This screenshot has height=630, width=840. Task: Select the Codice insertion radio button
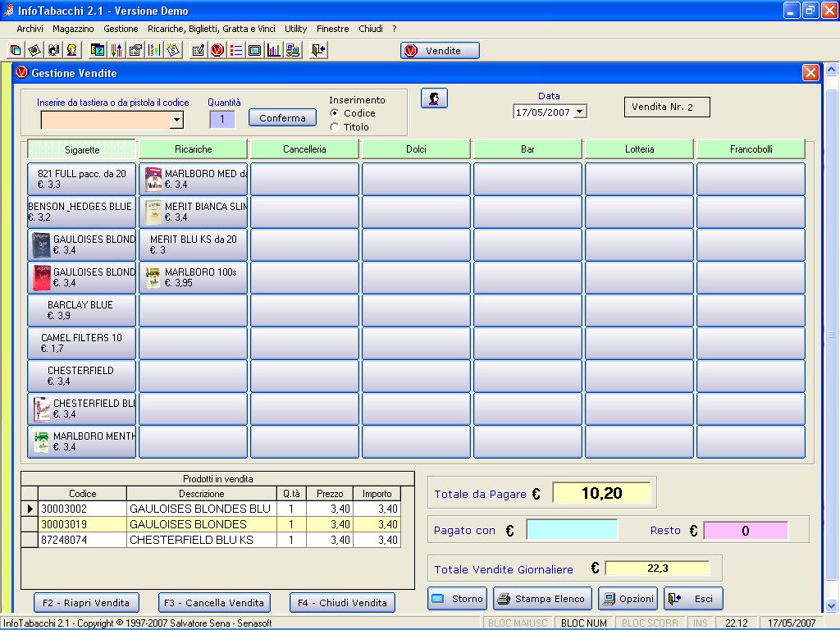(335, 113)
